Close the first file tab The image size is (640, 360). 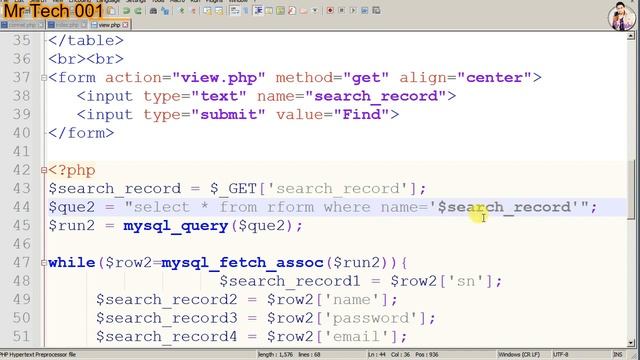tap(40, 25)
